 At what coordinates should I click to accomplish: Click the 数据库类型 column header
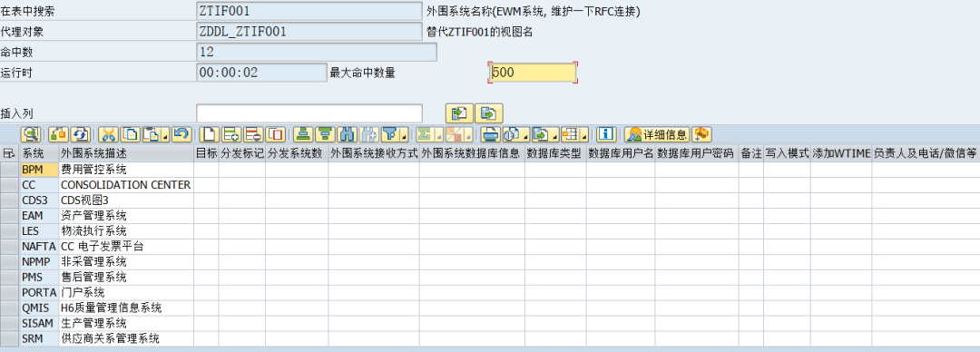tap(555, 153)
